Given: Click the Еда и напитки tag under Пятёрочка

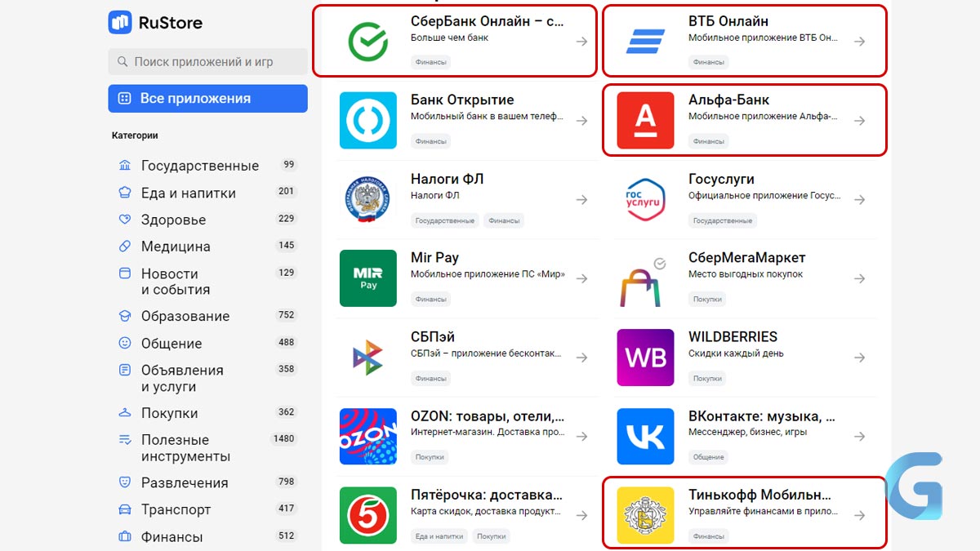Looking at the screenshot, I should point(439,536).
